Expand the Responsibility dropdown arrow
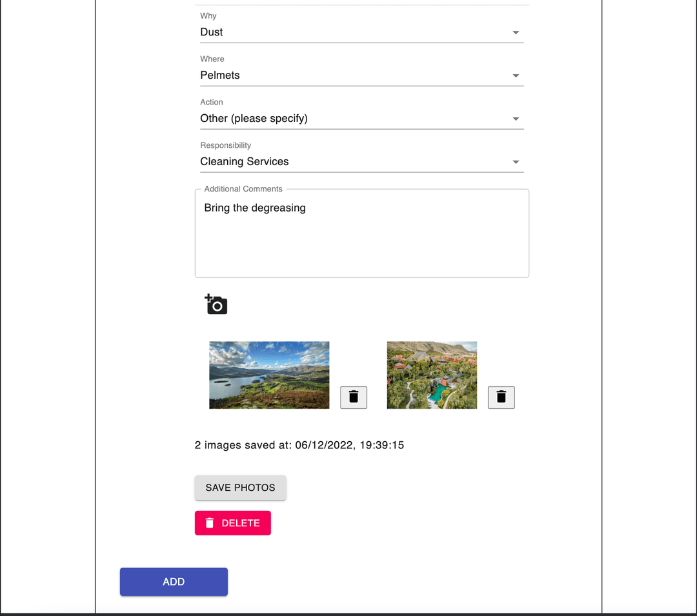This screenshot has height=616, width=697. point(516,162)
